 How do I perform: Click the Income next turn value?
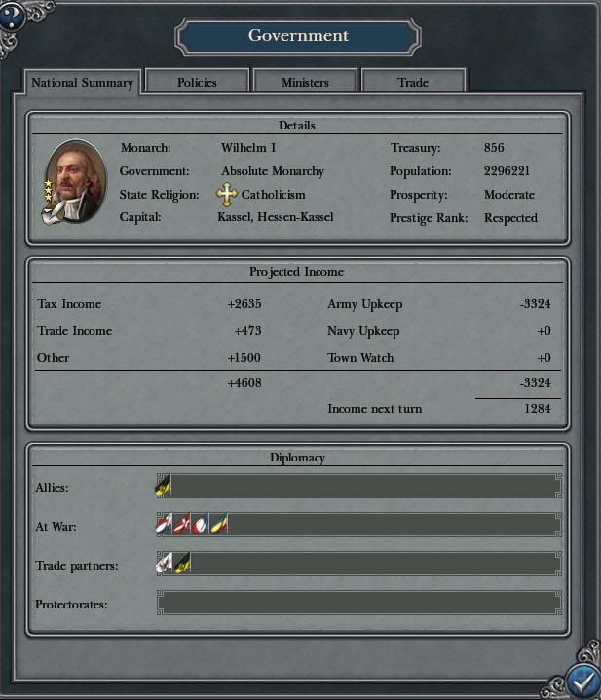(x=538, y=409)
